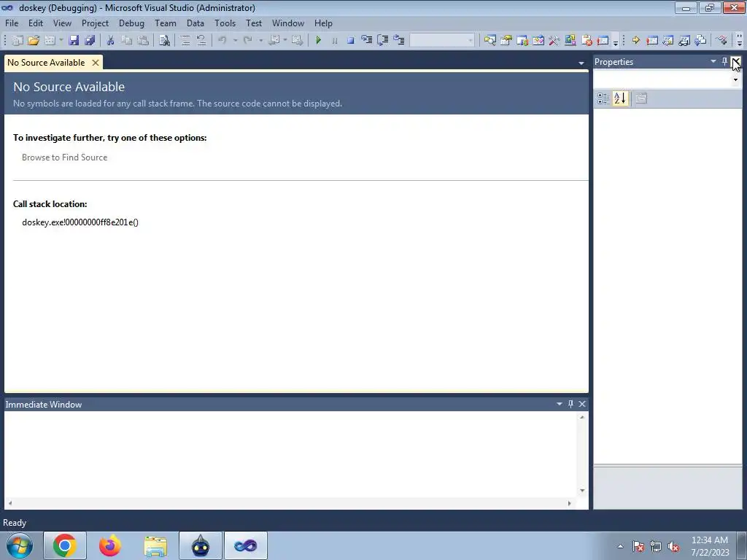Click the Property Pages icon in Properties
This screenshot has width=747, height=560.
pyautogui.click(x=641, y=98)
